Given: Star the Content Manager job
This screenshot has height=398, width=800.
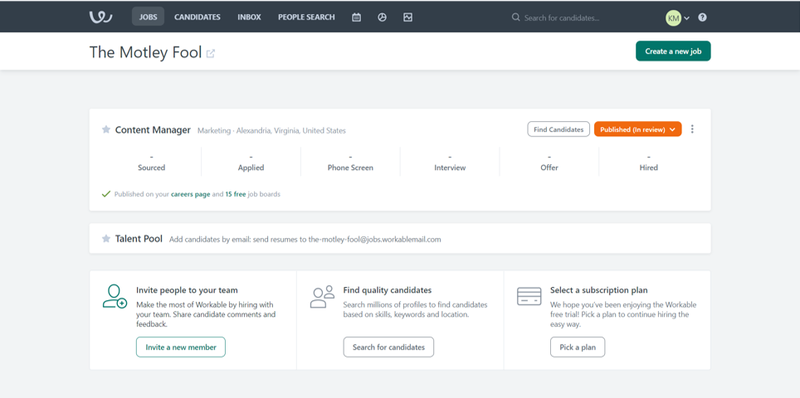Looking at the screenshot, I should [x=106, y=130].
